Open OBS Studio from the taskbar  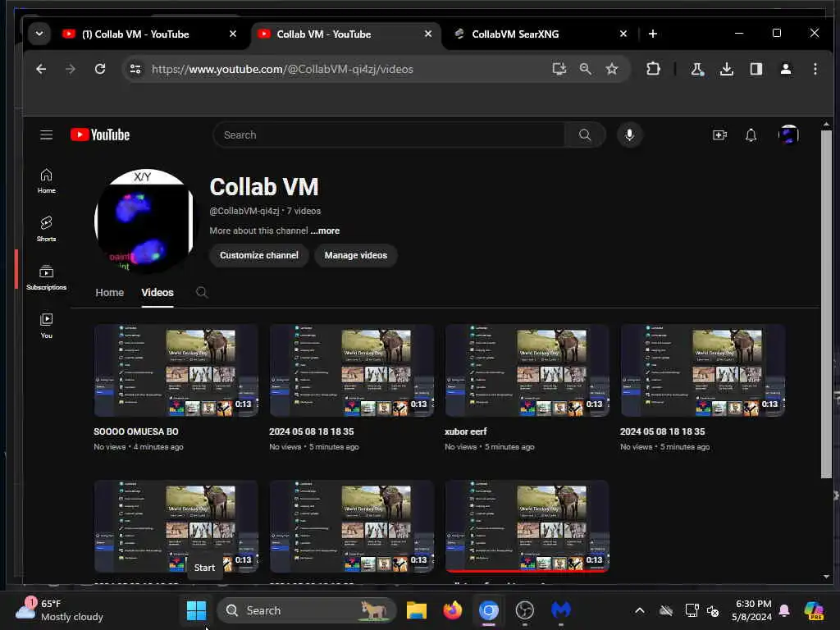point(524,610)
